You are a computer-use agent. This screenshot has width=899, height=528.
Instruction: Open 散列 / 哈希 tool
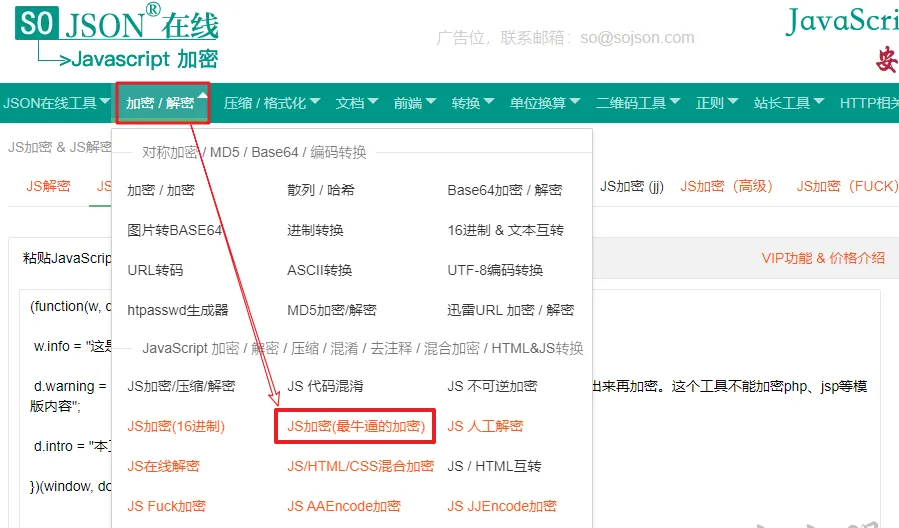[x=320, y=190]
